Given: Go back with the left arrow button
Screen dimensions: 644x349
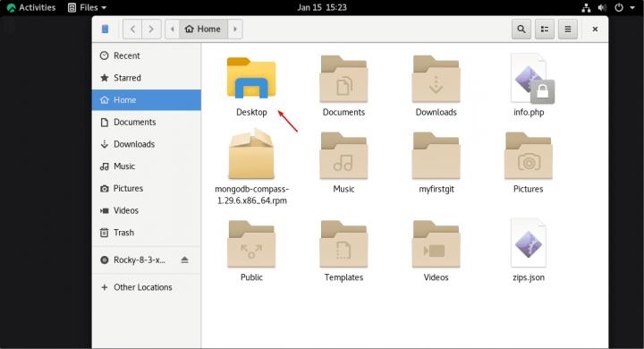Looking at the screenshot, I should point(132,30).
